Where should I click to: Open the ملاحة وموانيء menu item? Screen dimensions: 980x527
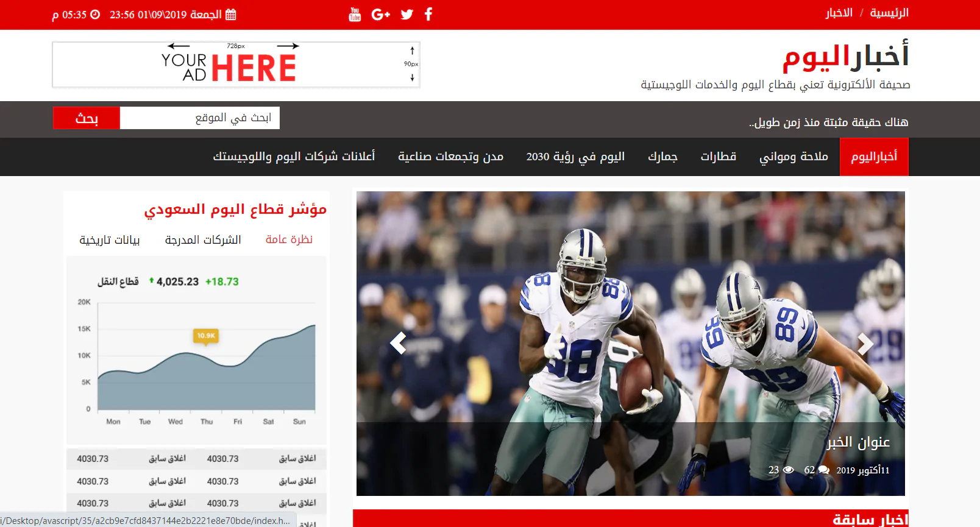[794, 157]
